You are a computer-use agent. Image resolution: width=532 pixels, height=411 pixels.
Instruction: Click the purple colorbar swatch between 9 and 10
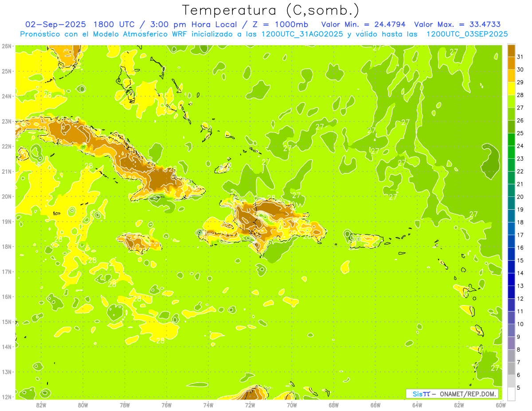(x=511, y=330)
